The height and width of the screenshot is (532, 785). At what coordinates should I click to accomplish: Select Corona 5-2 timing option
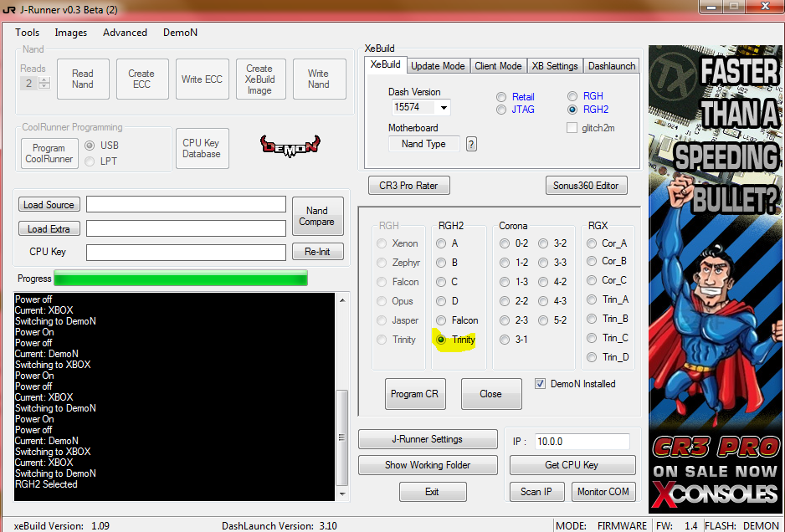pos(543,320)
